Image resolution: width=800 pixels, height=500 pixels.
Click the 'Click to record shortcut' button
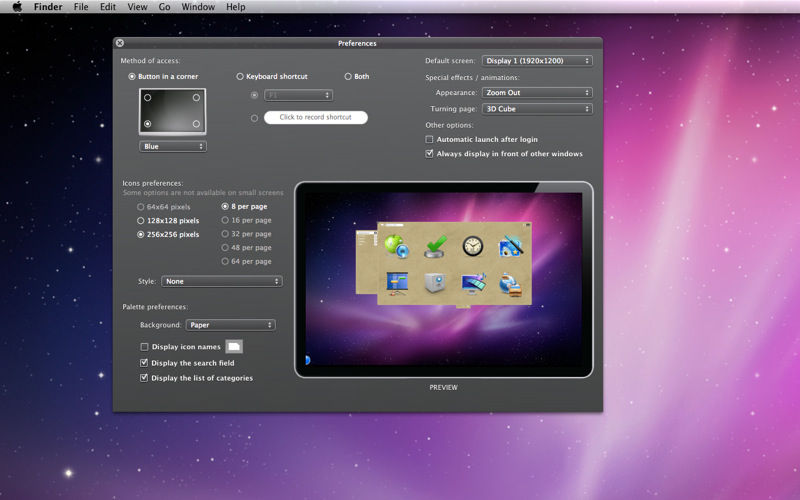click(315, 118)
